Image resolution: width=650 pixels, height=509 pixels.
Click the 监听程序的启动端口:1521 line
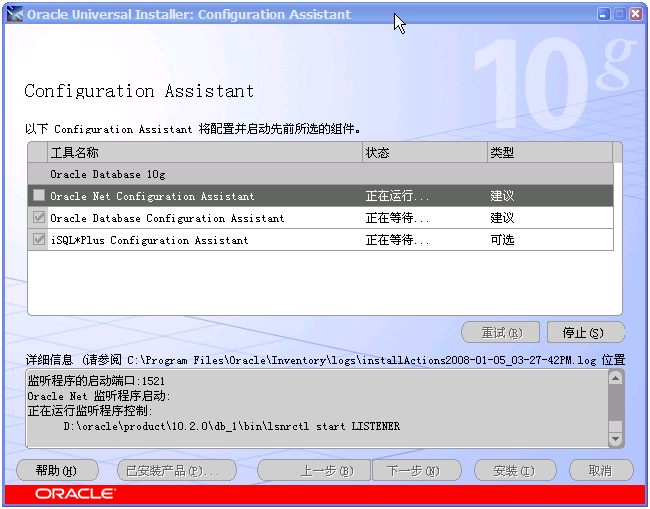96,381
